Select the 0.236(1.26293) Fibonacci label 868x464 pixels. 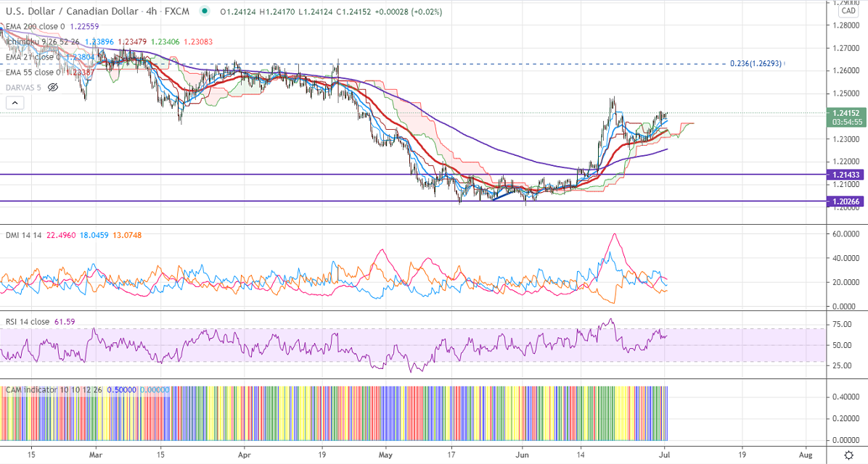pos(756,64)
